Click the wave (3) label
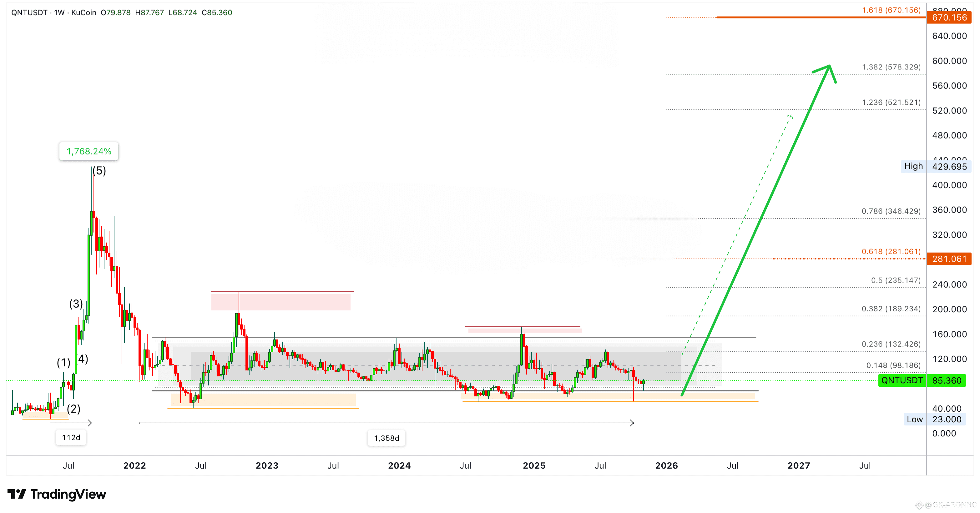980x513 pixels. [x=76, y=304]
